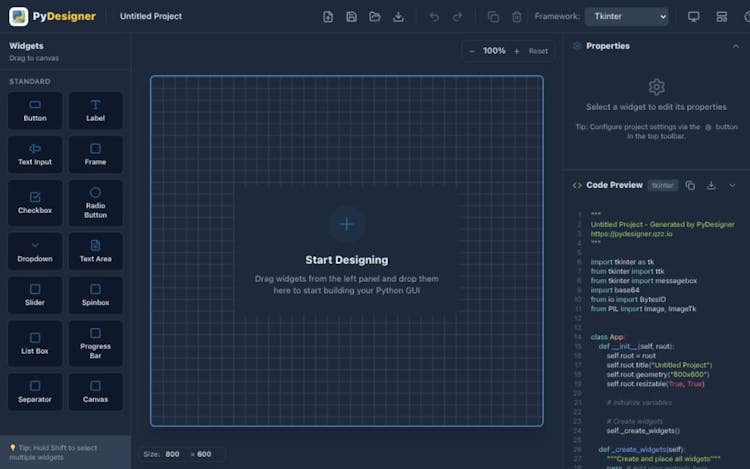
Task: Delete selected widget with trash icon
Action: pos(517,17)
